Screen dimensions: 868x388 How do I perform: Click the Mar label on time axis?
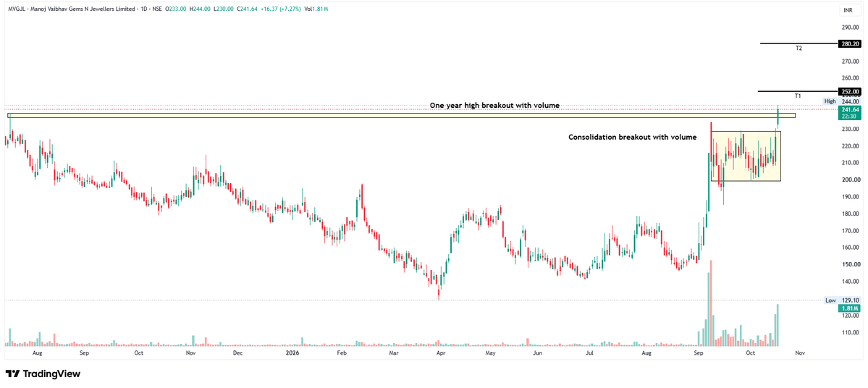[x=394, y=352]
